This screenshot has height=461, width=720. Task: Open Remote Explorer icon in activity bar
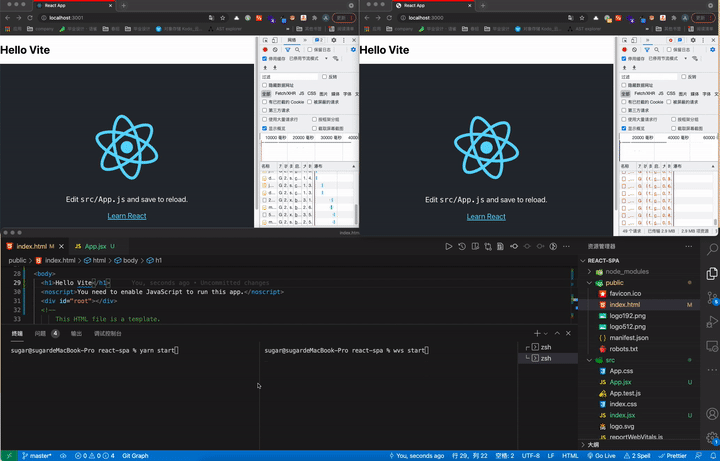712,346
